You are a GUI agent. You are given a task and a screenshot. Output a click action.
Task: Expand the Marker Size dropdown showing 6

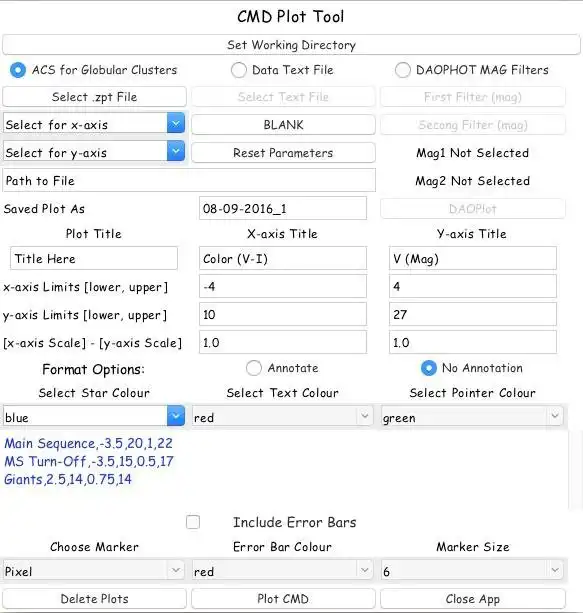(472, 571)
